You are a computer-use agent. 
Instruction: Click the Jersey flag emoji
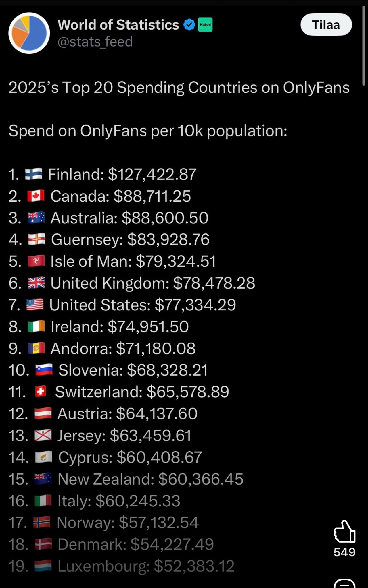click(43, 435)
